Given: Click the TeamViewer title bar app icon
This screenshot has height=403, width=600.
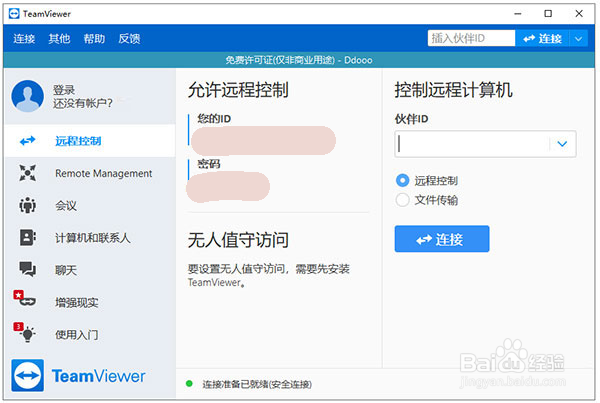Looking at the screenshot, I should 14,14.
